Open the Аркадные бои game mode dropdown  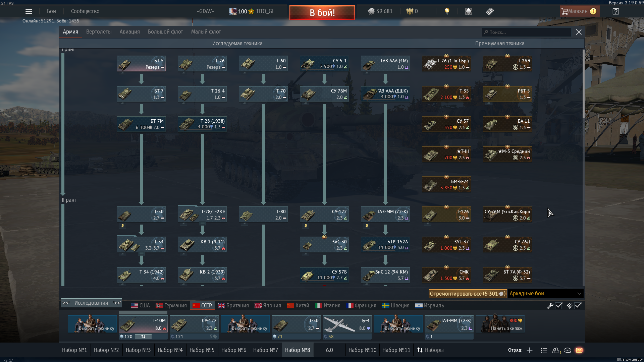[546, 294]
